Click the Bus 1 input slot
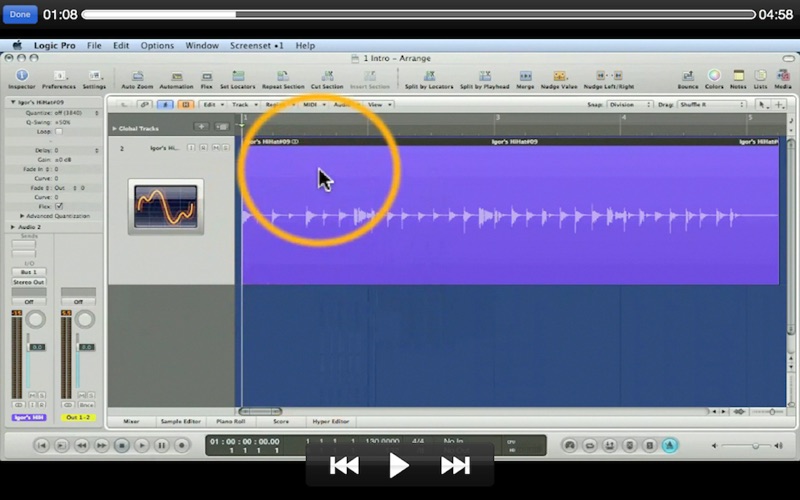Screen dimensions: 800x500 pos(29,272)
